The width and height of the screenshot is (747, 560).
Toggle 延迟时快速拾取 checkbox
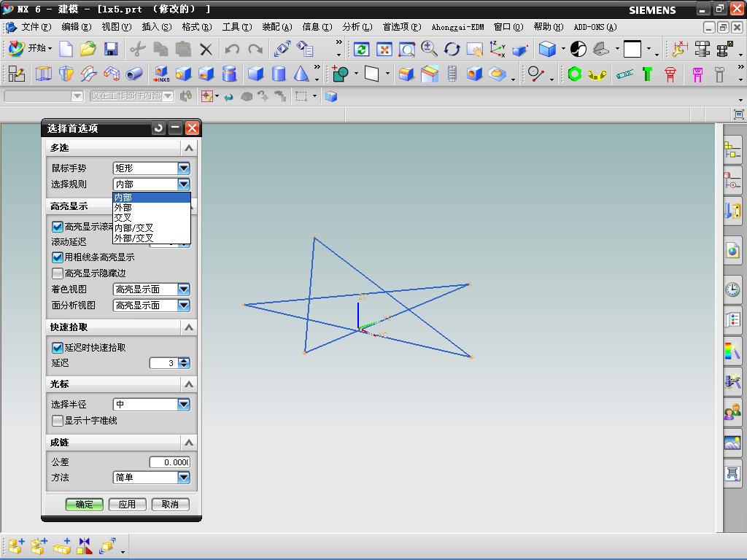pyautogui.click(x=57, y=348)
